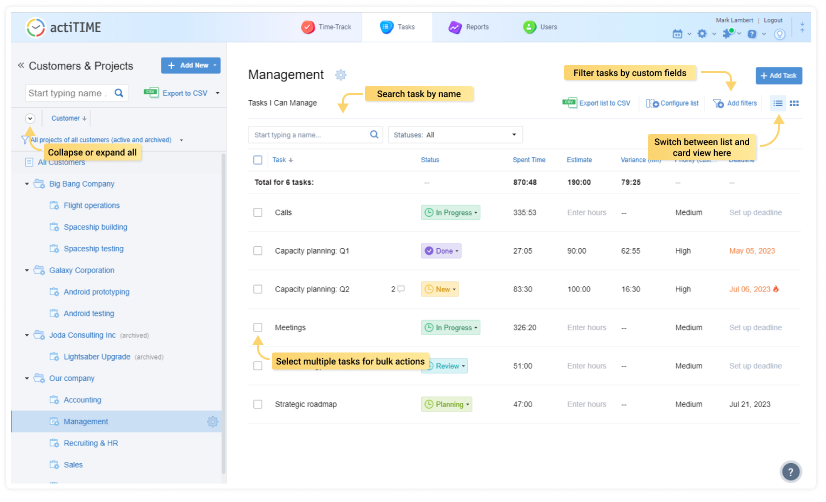Image resolution: width=826 pixels, height=502 pixels.
Task: Click the Sales project icon
Action: pos(54,464)
